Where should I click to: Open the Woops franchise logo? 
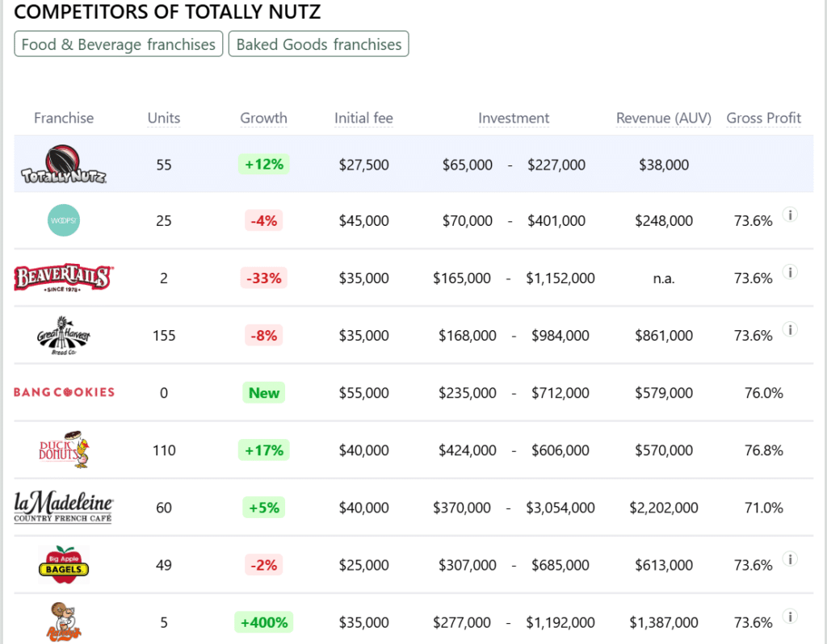63,220
